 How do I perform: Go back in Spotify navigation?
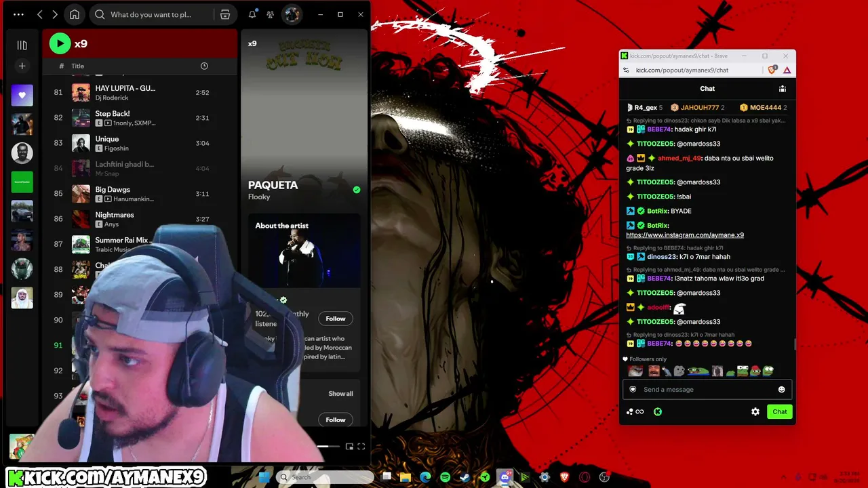click(x=40, y=14)
